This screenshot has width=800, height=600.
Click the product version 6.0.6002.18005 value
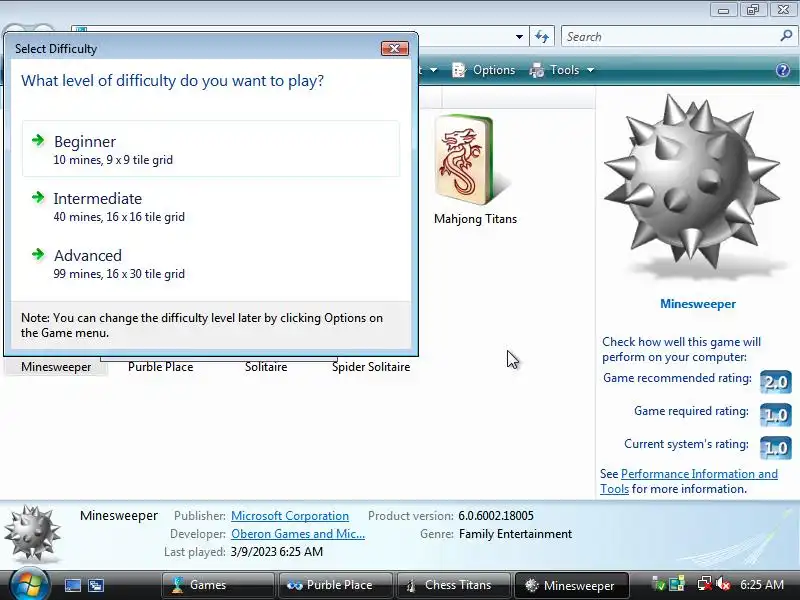coord(496,516)
